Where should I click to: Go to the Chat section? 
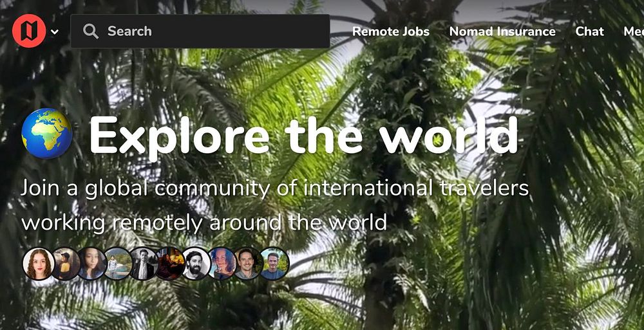[x=589, y=32]
